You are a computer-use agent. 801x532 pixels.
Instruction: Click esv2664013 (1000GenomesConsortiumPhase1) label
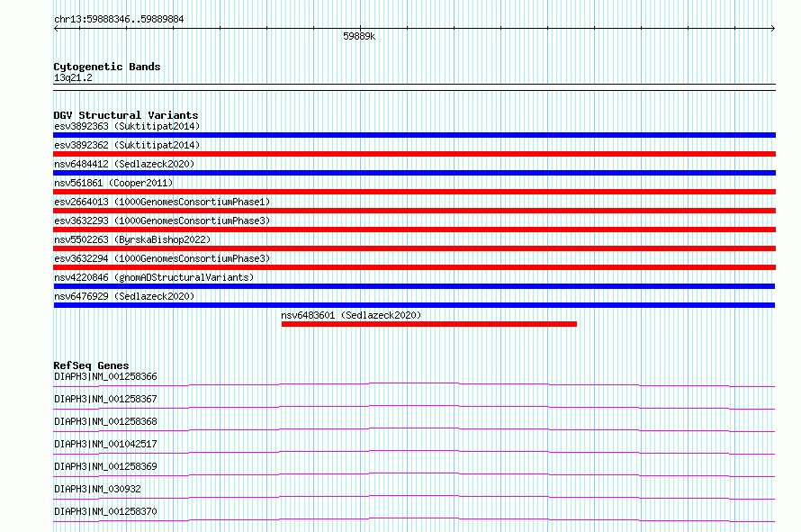(x=162, y=202)
